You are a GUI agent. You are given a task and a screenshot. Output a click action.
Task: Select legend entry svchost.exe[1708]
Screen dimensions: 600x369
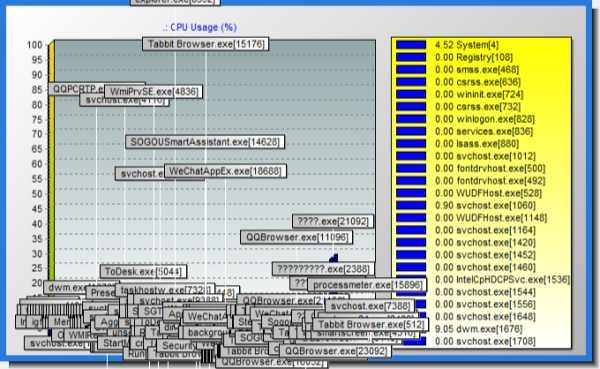(x=485, y=341)
